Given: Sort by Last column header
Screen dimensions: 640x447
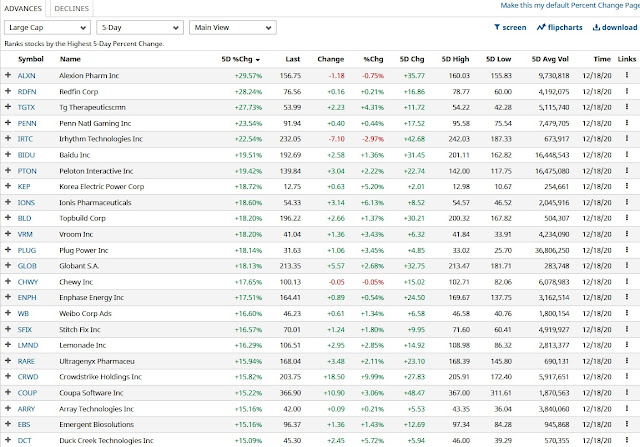Looking at the screenshot, I should click(293, 59).
